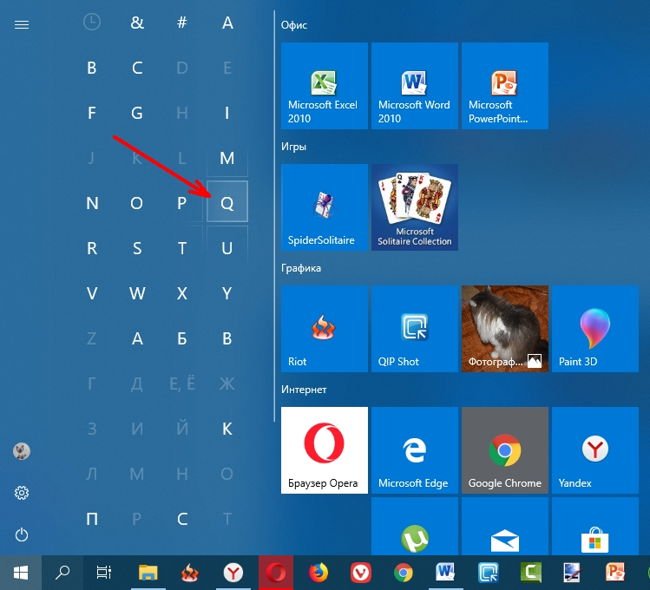The image size is (650, 590).
Task: Jump to letter R in the app list
Action: click(92, 248)
